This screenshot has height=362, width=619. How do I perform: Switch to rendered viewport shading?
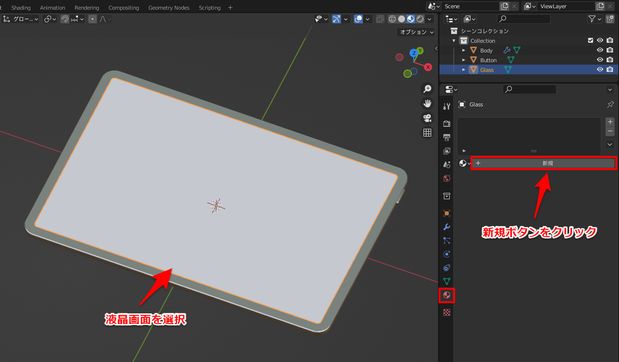pos(420,19)
